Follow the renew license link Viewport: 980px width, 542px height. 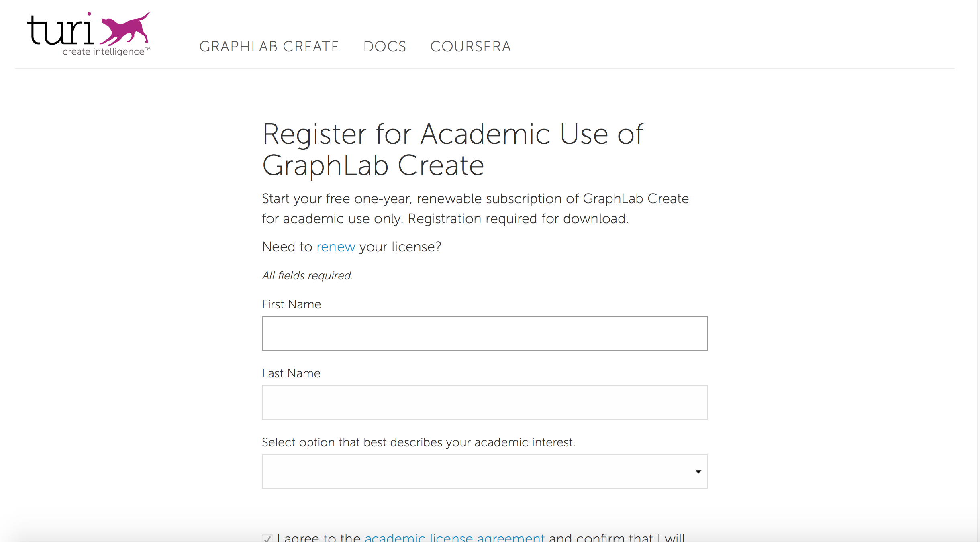pos(336,247)
